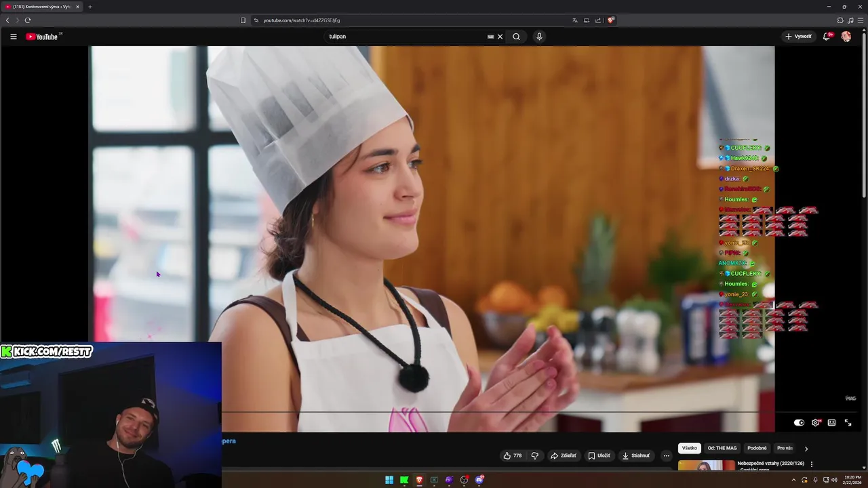Start voice search with the microphone

coord(539,37)
